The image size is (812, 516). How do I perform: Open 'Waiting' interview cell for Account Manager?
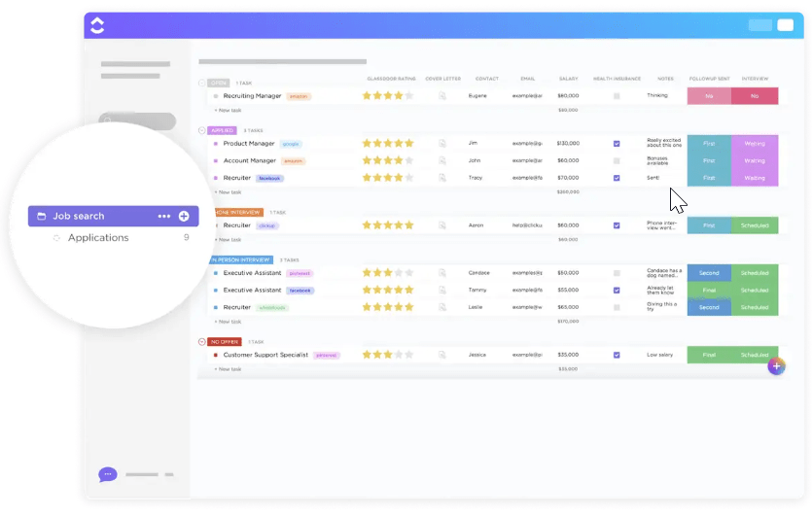click(755, 160)
